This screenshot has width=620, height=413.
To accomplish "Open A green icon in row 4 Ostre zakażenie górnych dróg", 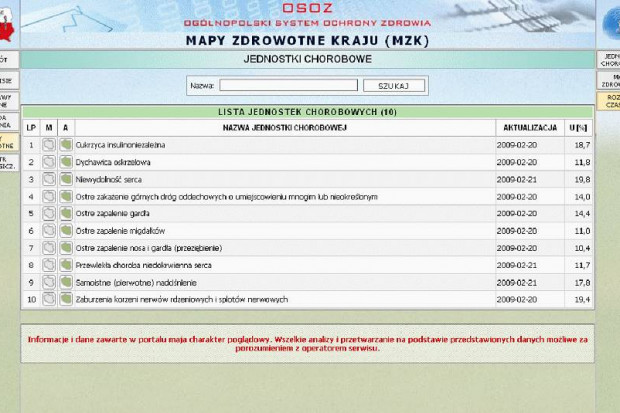I will 66,197.
